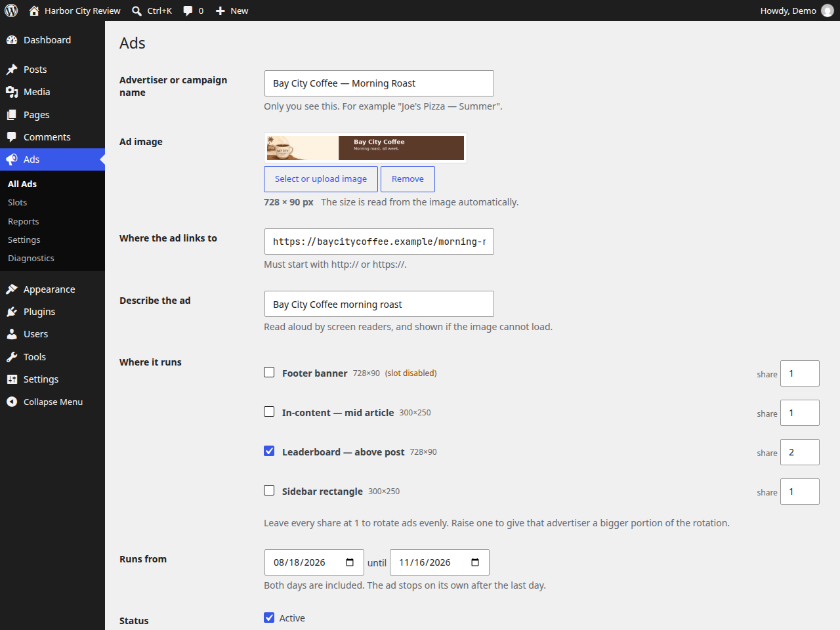Screen dimensions: 840x630
Task: Click the In-content mid article share field
Action: (x=800, y=413)
